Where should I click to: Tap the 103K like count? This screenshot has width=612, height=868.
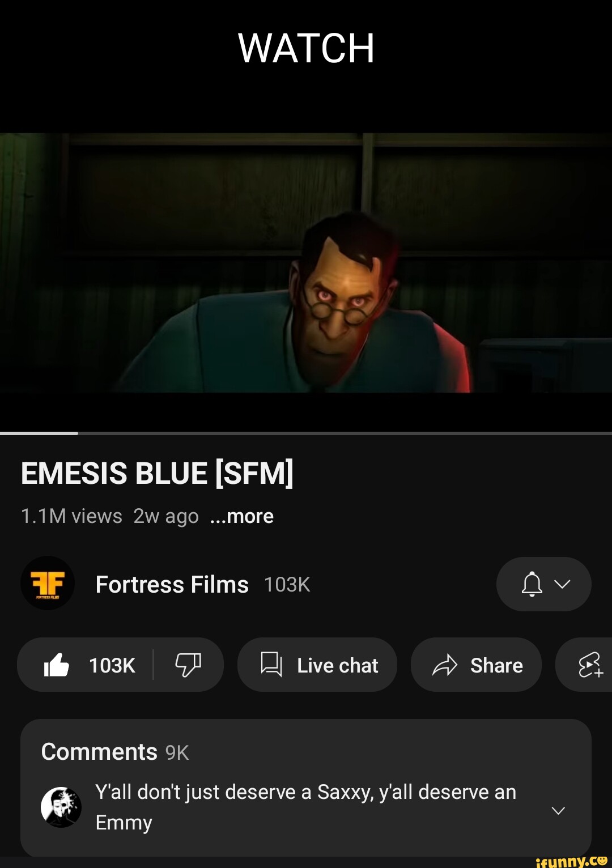[112, 665]
